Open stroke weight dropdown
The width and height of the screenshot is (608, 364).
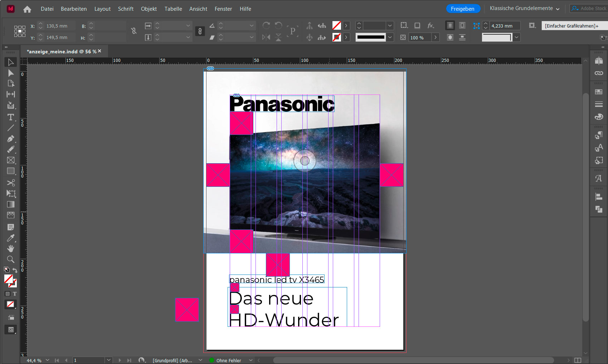(x=390, y=26)
